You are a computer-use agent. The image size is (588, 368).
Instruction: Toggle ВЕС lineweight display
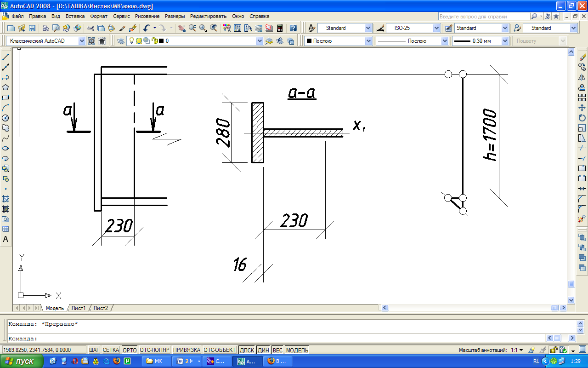(277, 350)
